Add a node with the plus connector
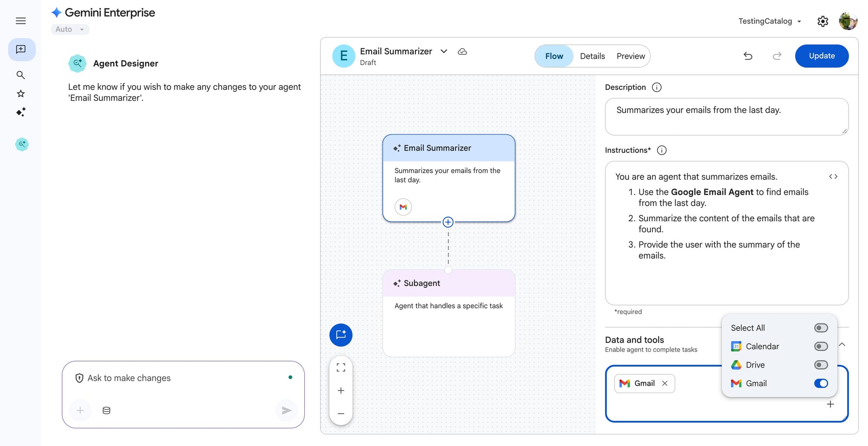 point(448,222)
